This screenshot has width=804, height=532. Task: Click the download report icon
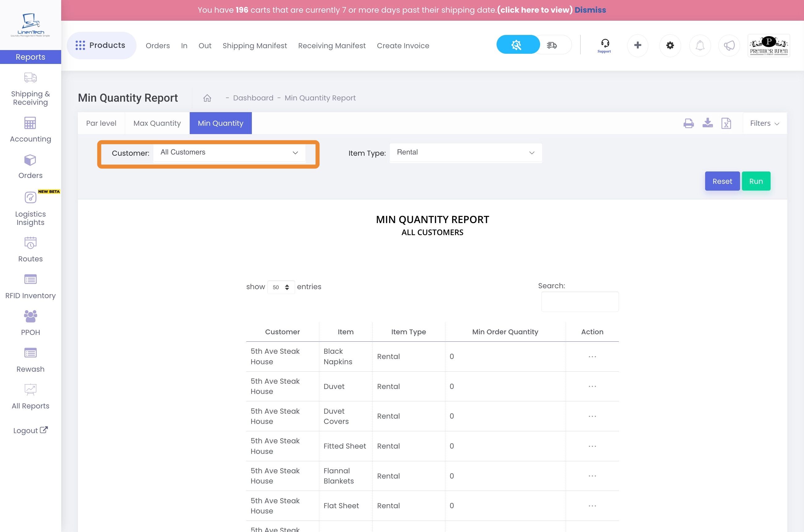coord(707,123)
